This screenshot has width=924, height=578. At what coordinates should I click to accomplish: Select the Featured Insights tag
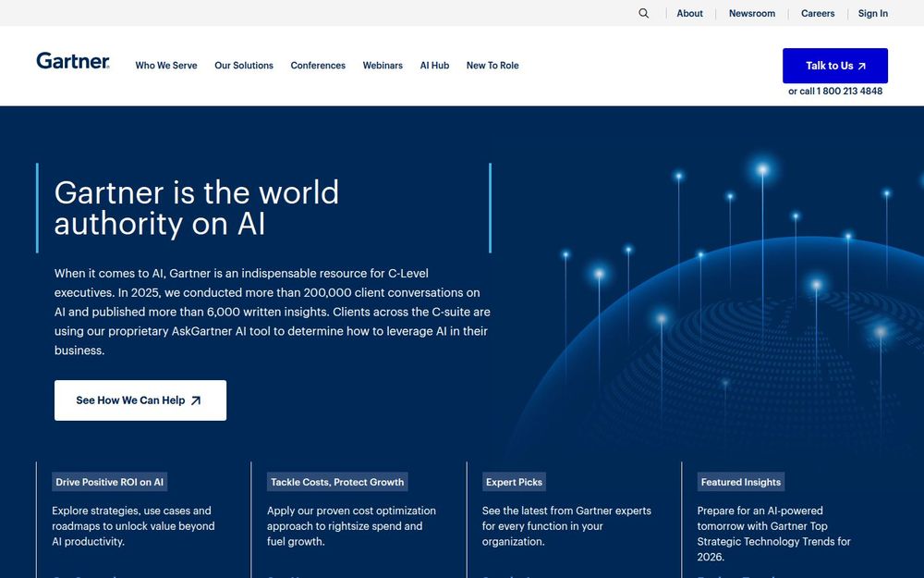[741, 482]
